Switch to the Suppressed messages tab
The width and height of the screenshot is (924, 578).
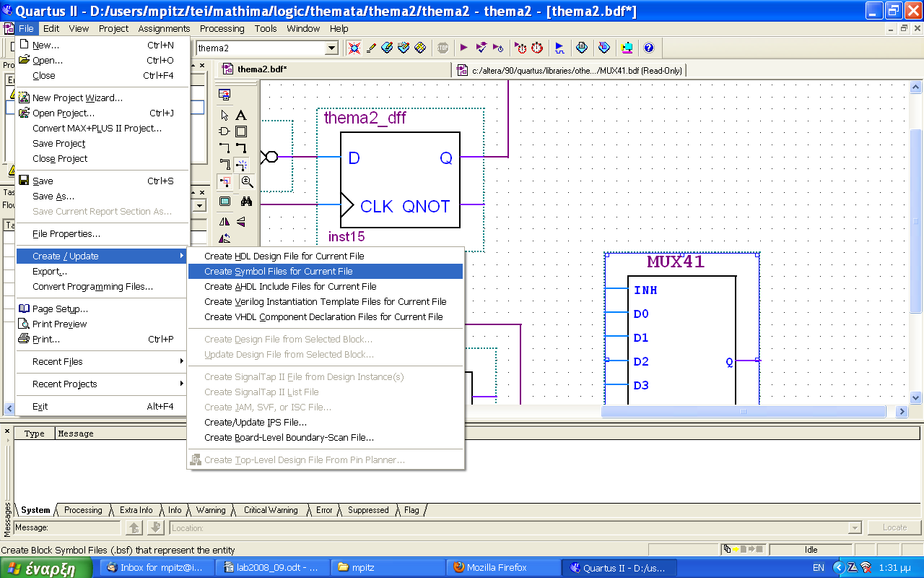point(368,510)
